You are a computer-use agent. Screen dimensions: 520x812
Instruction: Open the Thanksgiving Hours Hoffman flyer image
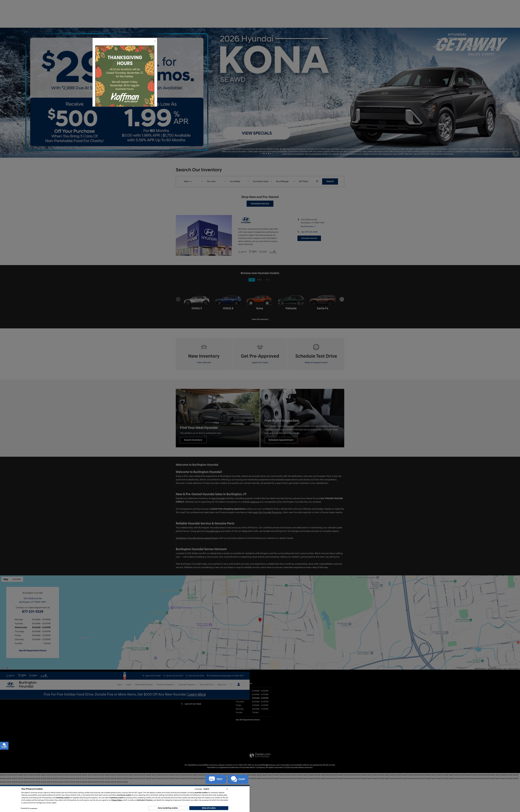125,76
